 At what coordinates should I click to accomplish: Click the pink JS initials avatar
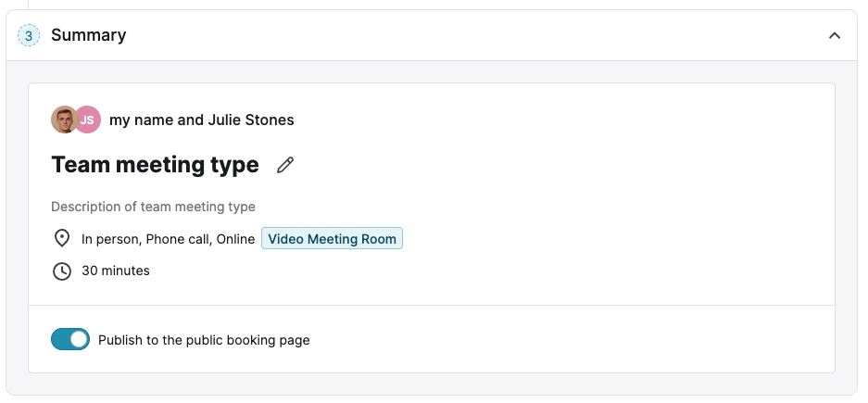[87, 120]
